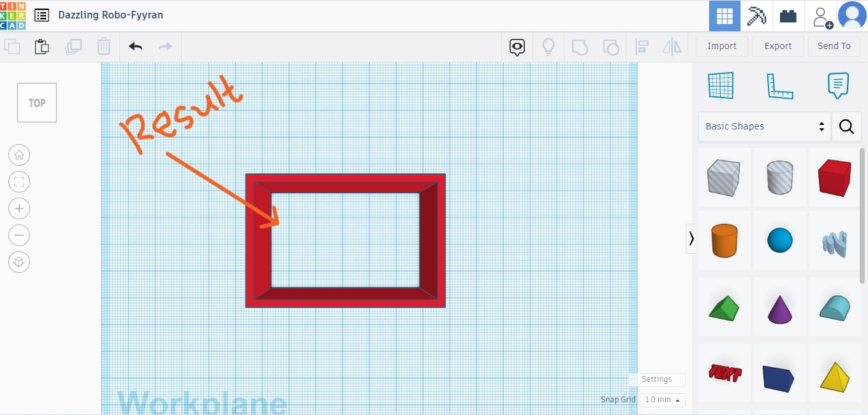Viewport: 868px width, 415px height.
Task: Pick the orange Cylinder shape
Action: point(724,241)
